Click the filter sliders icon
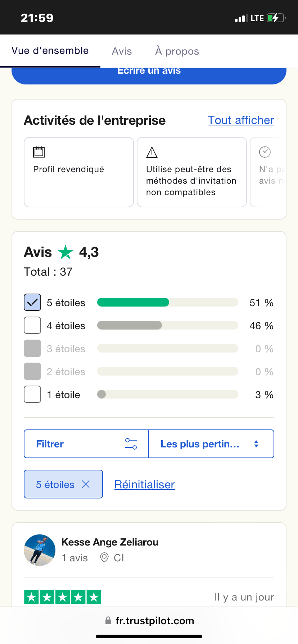 click(x=131, y=444)
